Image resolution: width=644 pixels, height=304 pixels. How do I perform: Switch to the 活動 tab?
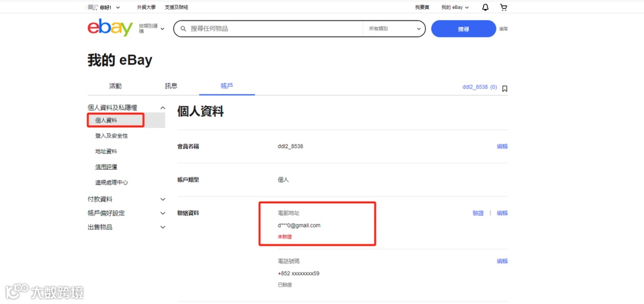(x=116, y=86)
